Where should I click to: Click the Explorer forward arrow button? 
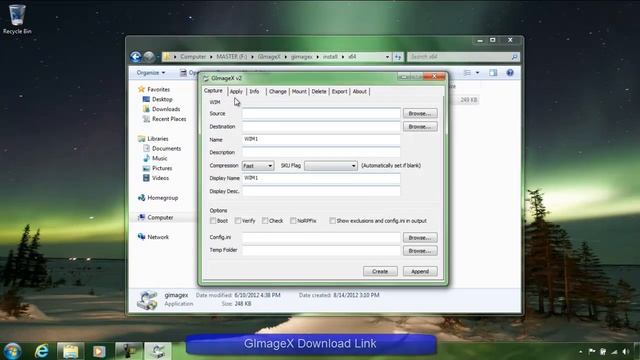149,57
